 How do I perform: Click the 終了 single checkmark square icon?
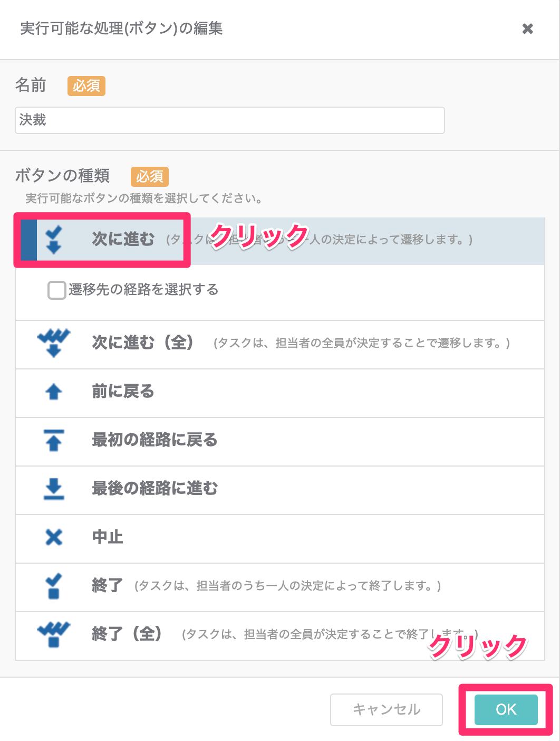53,586
